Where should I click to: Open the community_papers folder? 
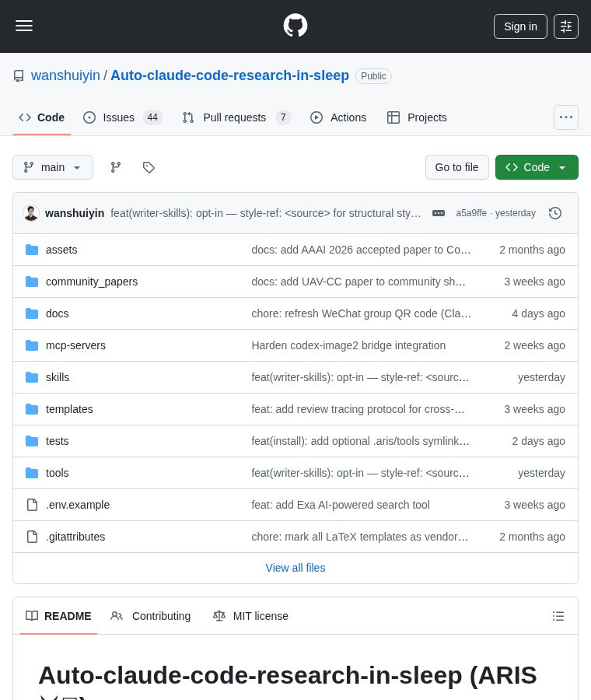[x=92, y=282]
